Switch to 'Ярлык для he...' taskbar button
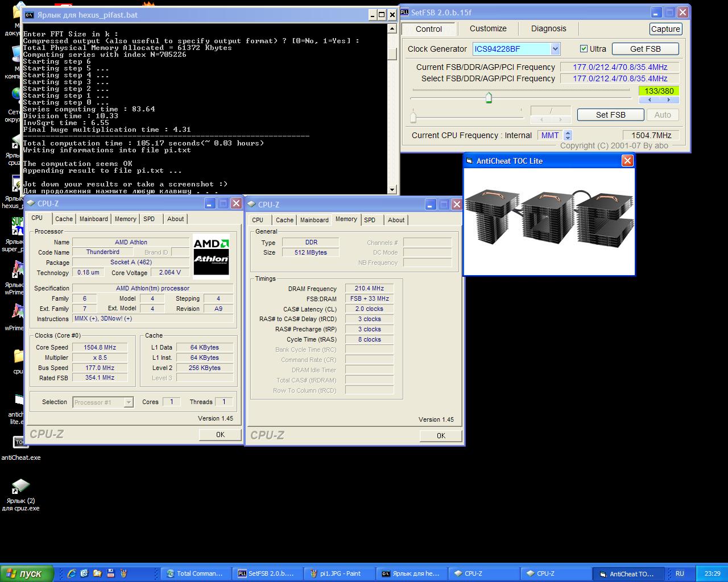 tap(411, 573)
